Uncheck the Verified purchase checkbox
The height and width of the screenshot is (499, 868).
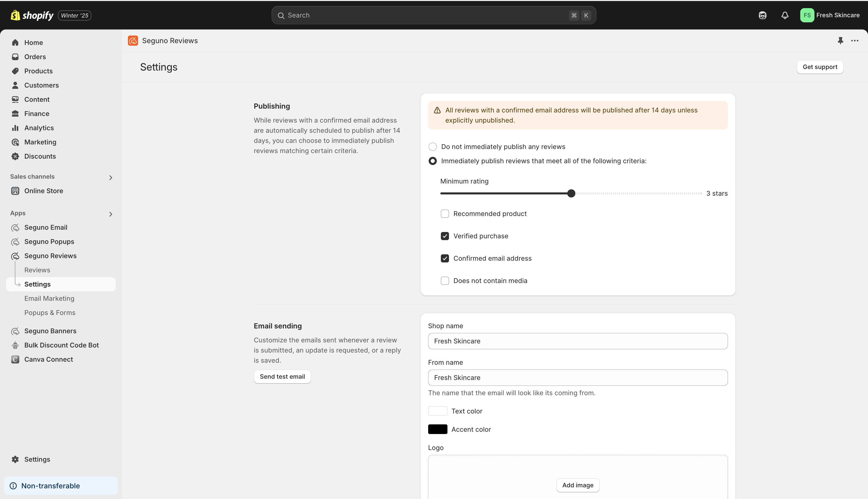(x=445, y=236)
